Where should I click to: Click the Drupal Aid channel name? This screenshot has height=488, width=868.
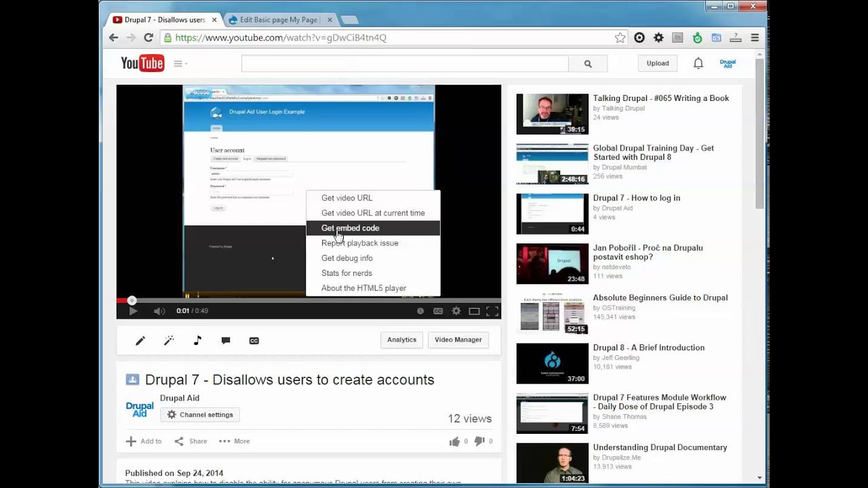coord(180,398)
